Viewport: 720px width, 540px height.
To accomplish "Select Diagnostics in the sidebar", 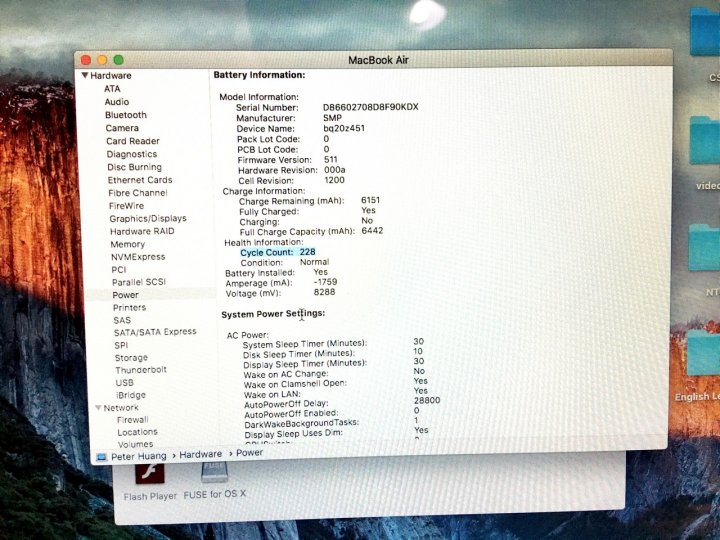I will coord(132,154).
